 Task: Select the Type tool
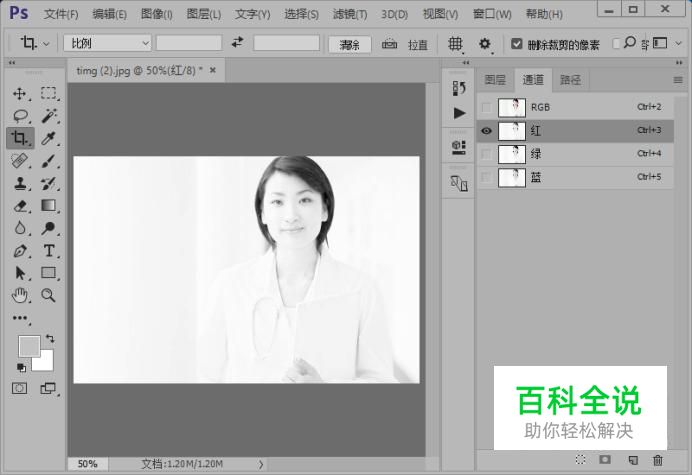49,251
